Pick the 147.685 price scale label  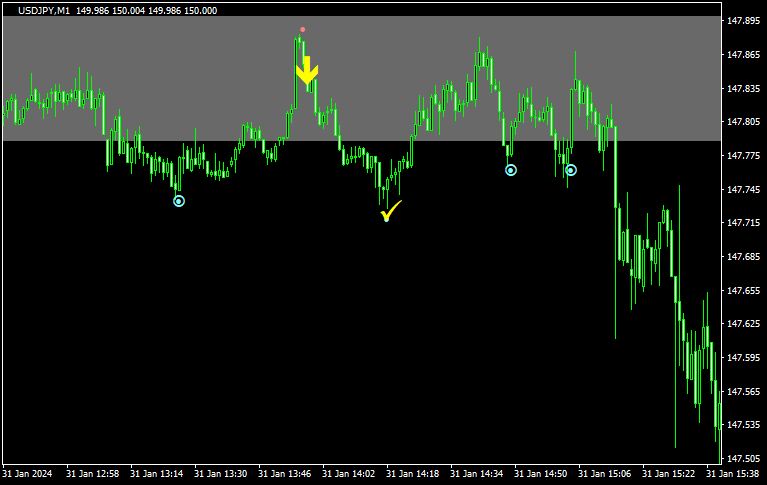click(x=742, y=257)
